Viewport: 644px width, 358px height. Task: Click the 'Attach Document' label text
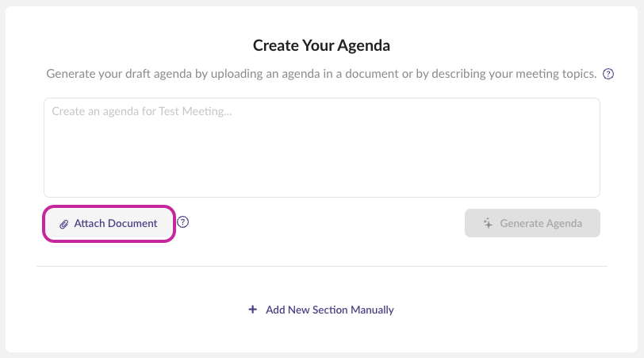tap(116, 224)
